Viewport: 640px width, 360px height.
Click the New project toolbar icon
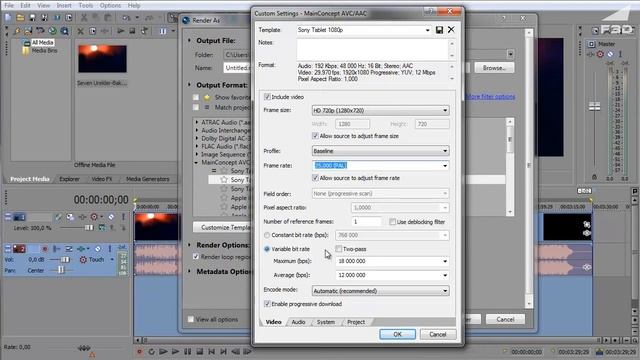[x=8, y=18]
